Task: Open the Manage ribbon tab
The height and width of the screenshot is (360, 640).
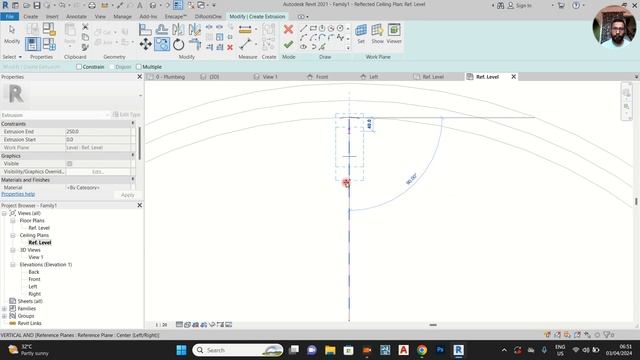Action: click(122, 16)
